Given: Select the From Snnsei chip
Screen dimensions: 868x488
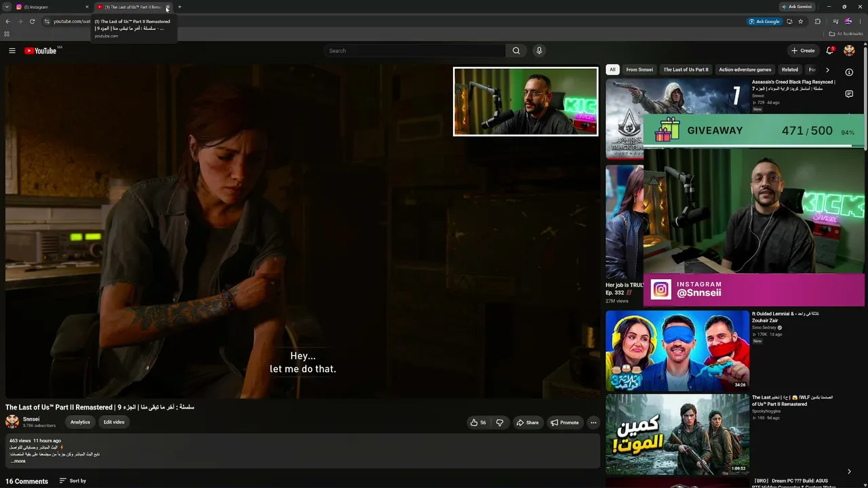Looking at the screenshot, I should point(639,70).
